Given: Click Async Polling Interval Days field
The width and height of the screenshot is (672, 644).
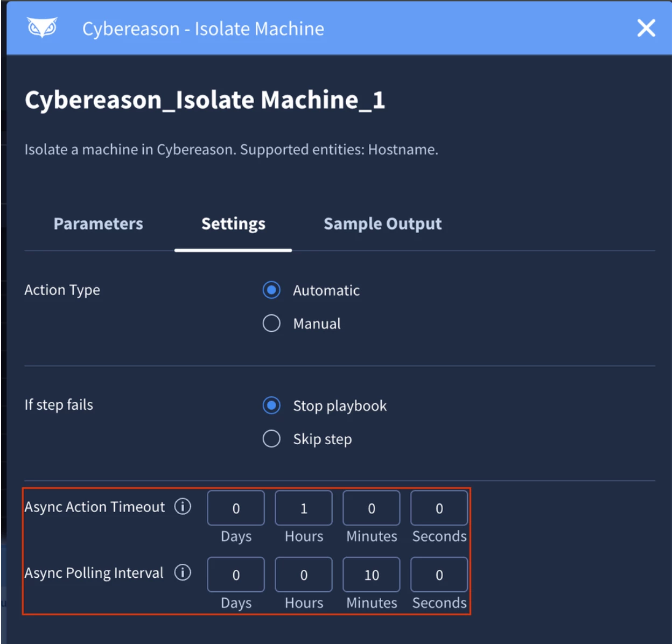Looking at the screenshot, I should click(236, 575).
